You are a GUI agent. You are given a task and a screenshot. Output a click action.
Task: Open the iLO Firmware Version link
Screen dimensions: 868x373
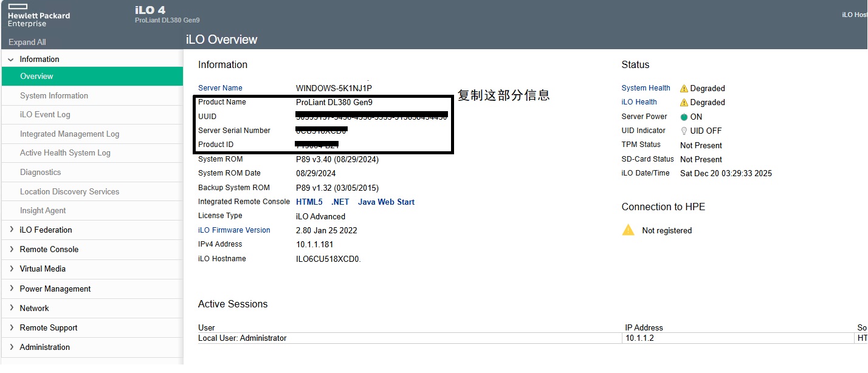(234, 230)
